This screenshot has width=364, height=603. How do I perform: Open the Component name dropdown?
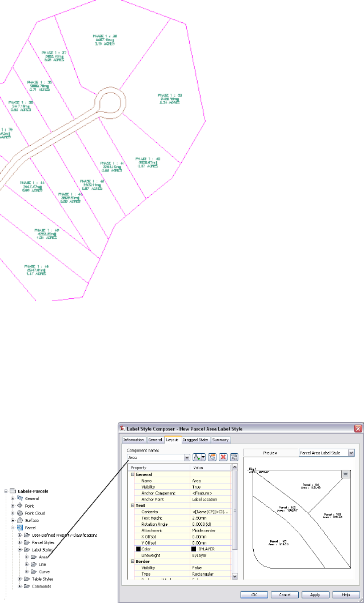coord(187,458)
